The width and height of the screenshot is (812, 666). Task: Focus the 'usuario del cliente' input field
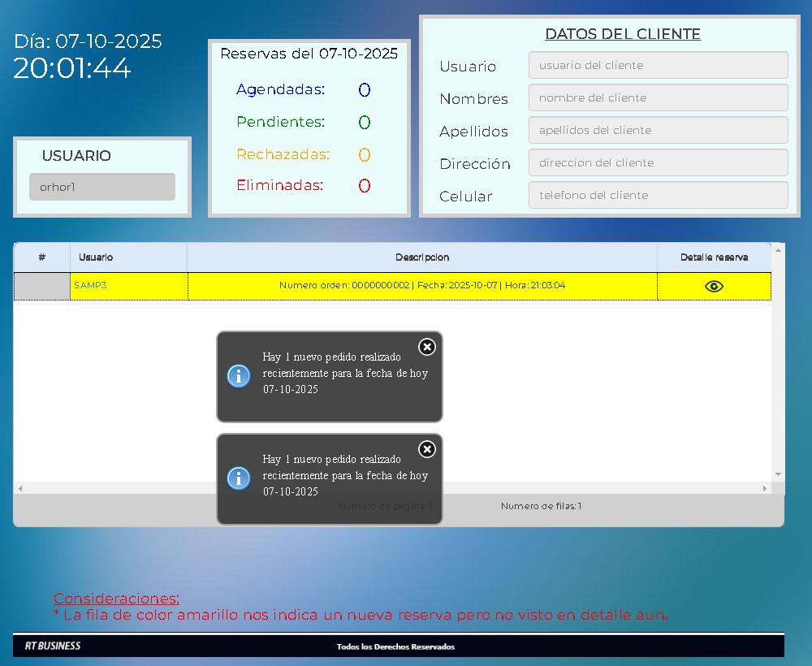(658, 65)
